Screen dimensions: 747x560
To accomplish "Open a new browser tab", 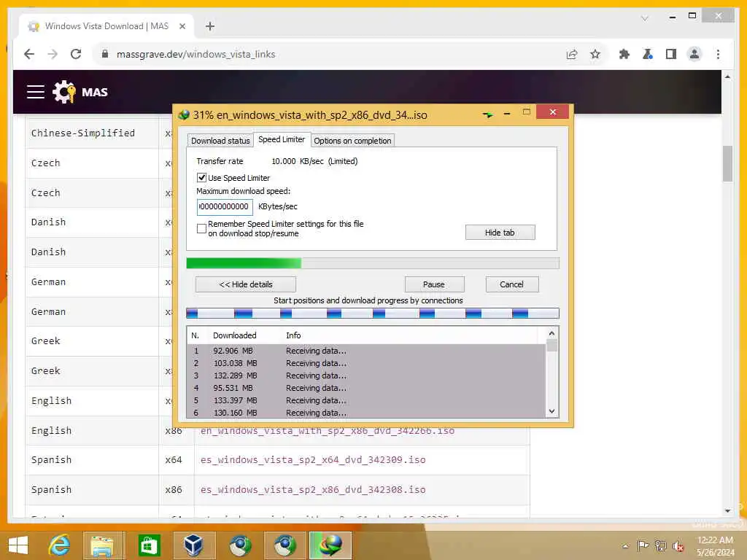I will click(x=210, y=27).
